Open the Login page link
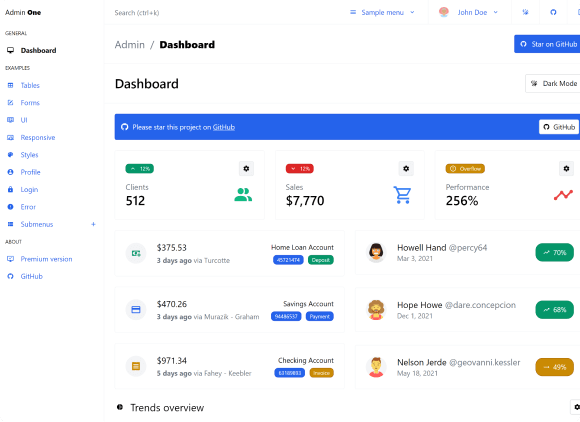The height and width of the screenshot is (422, 580). 29,190
